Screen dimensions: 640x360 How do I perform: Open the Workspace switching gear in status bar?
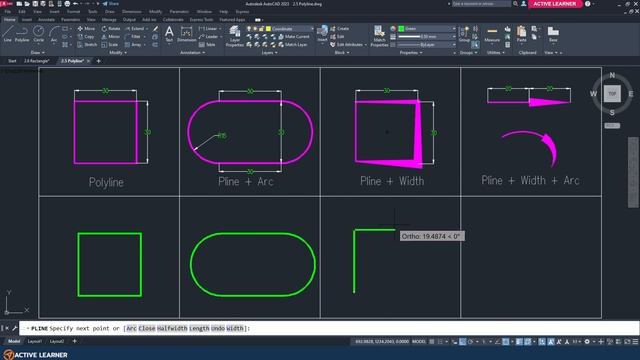[587, 342]
